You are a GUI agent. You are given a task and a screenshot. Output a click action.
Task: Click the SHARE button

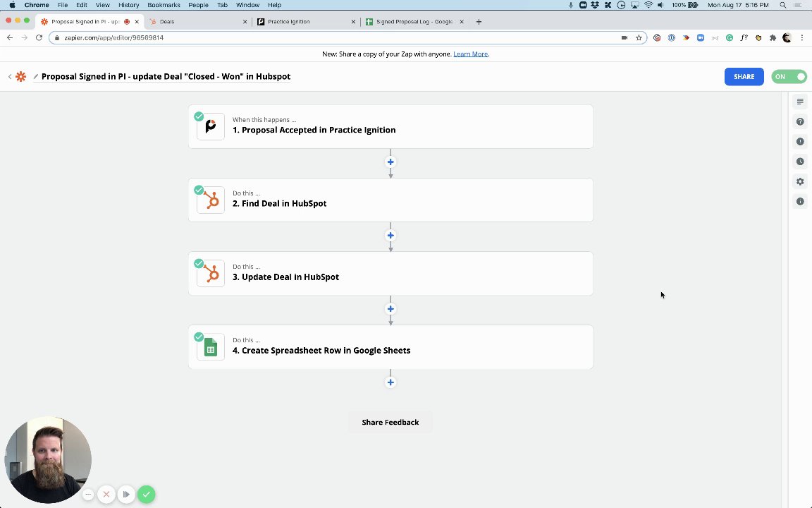tap(744, 77)
